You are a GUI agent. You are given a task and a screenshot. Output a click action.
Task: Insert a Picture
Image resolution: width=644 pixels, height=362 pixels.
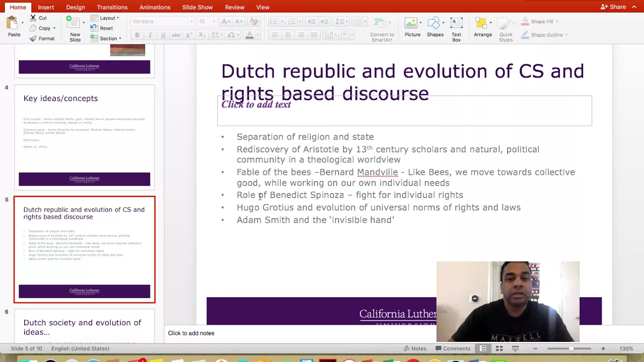click(x=412, y=28)
